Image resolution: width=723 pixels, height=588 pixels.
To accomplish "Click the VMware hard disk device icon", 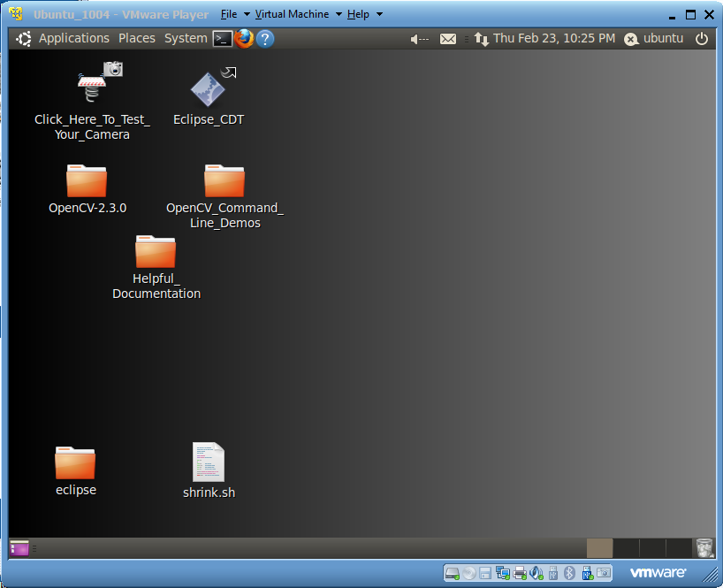I will click(x=452, y=573).
